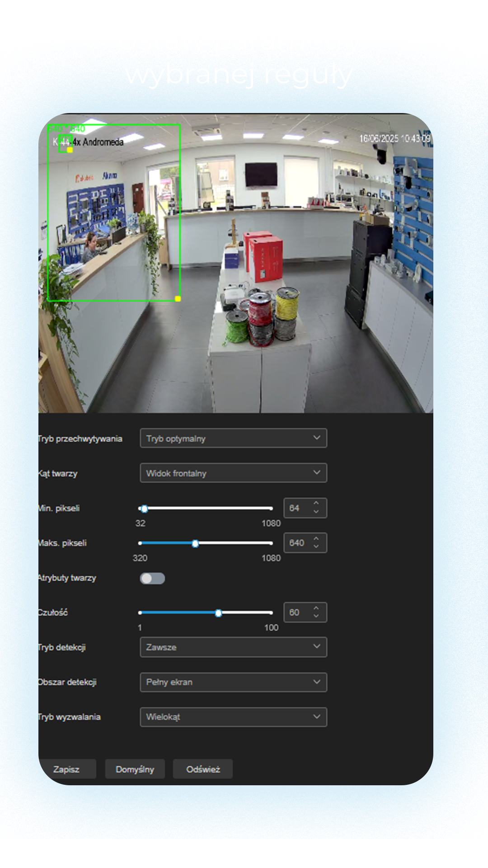
Task: Click the Maks. pikseli input field showing 640
Action: 297,543
